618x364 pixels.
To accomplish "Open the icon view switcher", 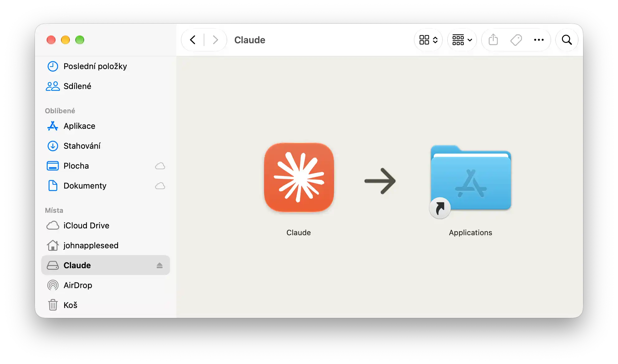I will tap(428, 40).
